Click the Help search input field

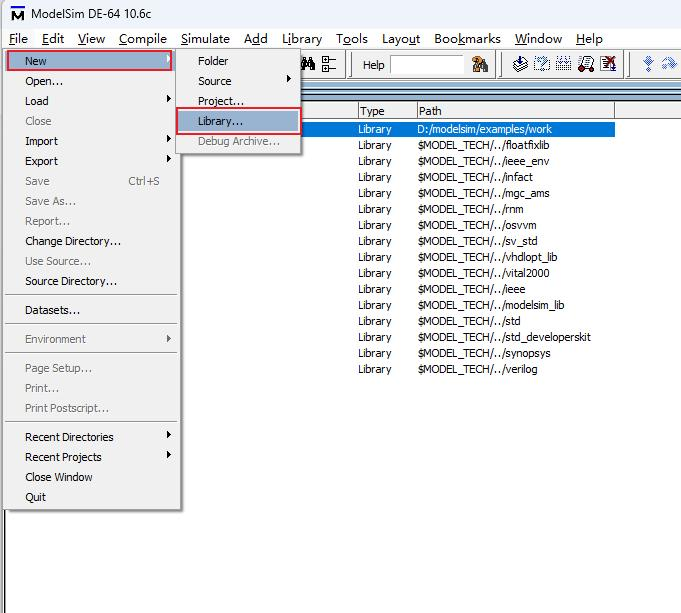(427, 65)
